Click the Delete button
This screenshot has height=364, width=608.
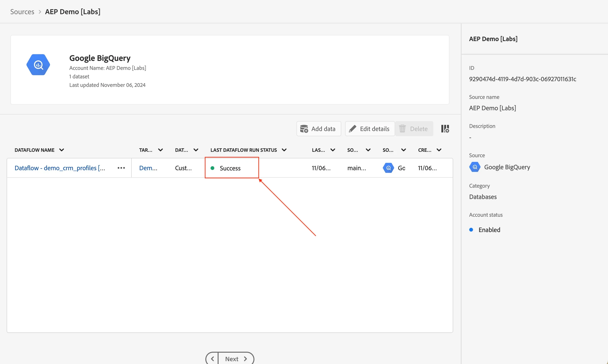(414, 129)
